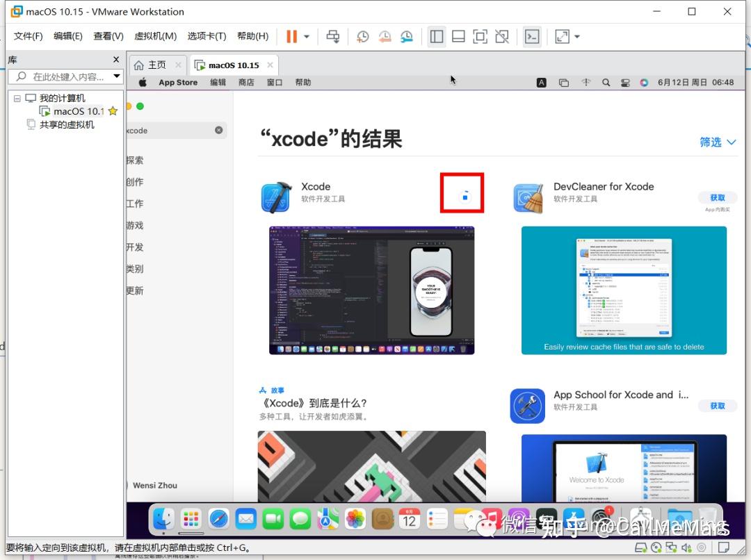
Task: Open the DevCleaner screenshot preview
Action: point(624,290)
